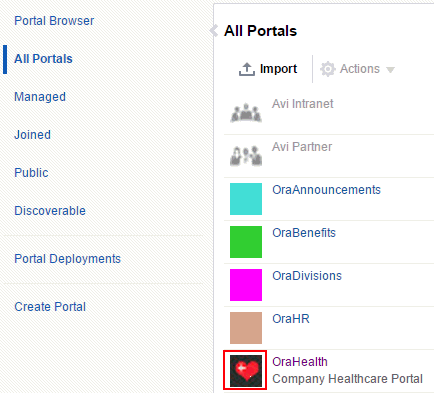Screen dimensions: 434x393
Task: Go to Portal Deployments
Action: coord(68,259)
